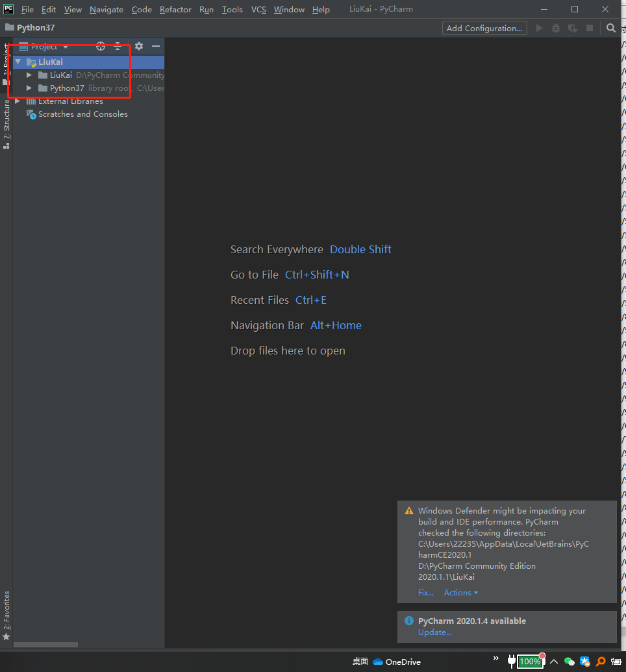Click the Python37 folder icon in navigation bar

tap(10, 27)
